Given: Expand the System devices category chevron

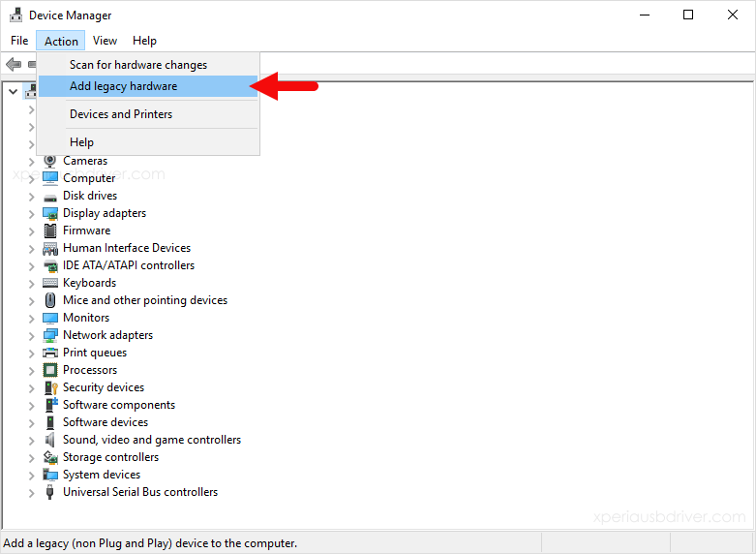Looking at the screenshot, I should (x=31, y=476).
